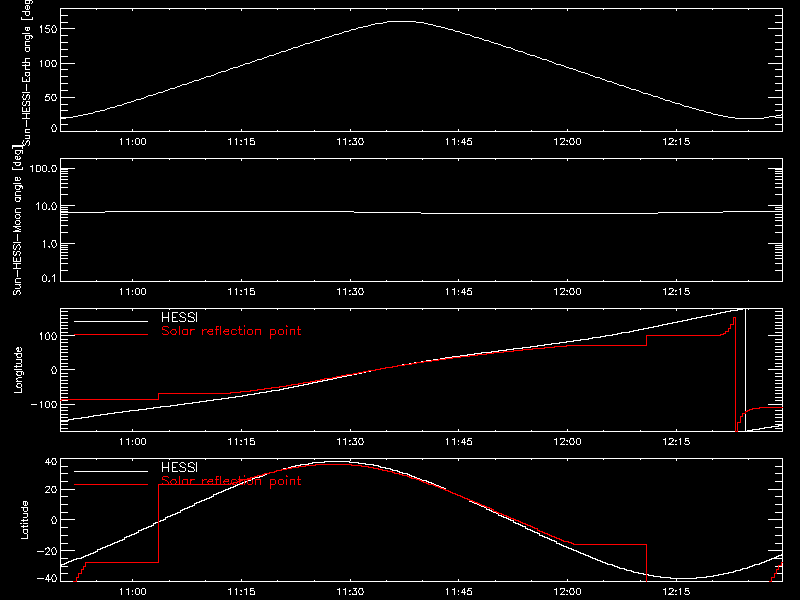Click the 20 tick label on Latitude axis
This screenshot has width=800, height=600.
pos(51,489)
